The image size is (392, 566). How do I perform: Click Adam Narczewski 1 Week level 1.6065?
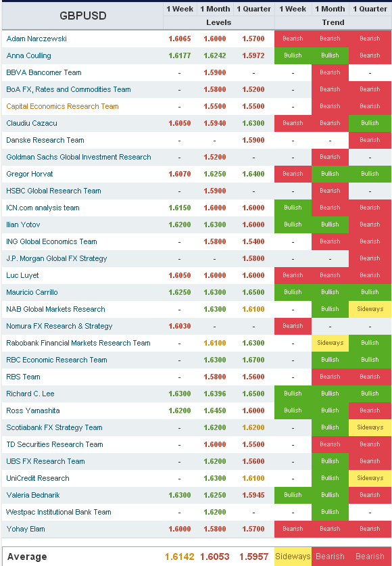click(180, 39)
